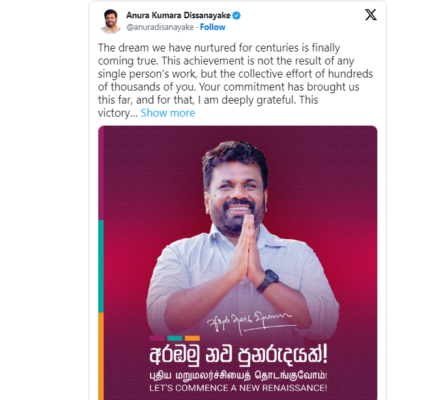Click the Tamil slogan line on the poster
Viewport: 428px width, 400px height.
tap(238, 376)
